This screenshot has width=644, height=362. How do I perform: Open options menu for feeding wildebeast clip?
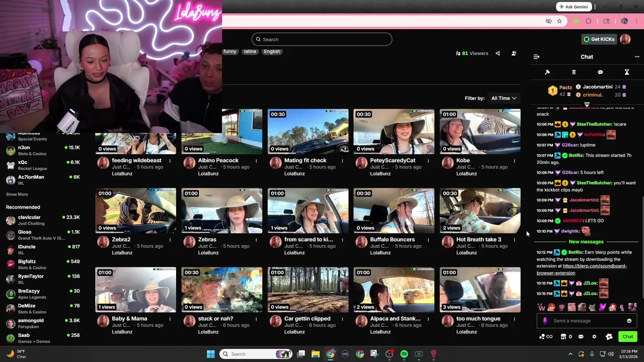[x=170, y=161]
